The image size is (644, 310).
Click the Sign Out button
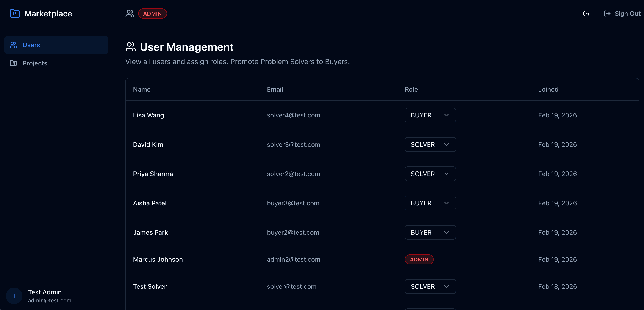coord(622,14)
